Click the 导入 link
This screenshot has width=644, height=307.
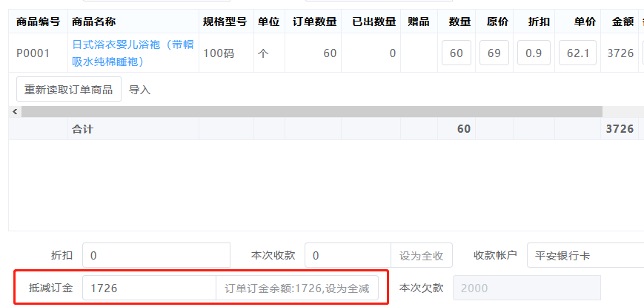(139, 90)
